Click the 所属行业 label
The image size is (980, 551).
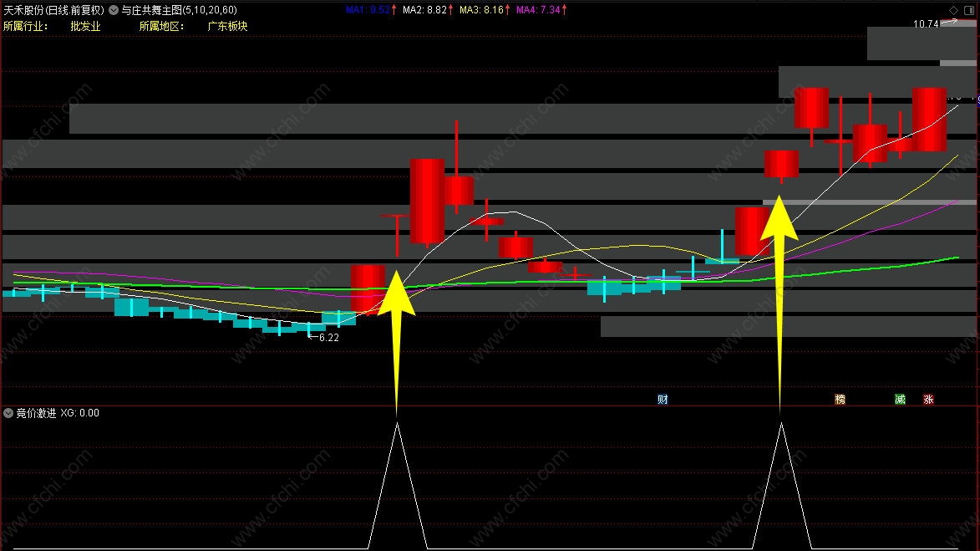click(26, 26)
